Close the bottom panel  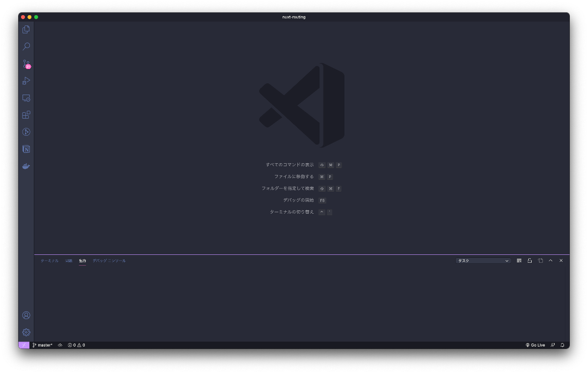(561, 261)
